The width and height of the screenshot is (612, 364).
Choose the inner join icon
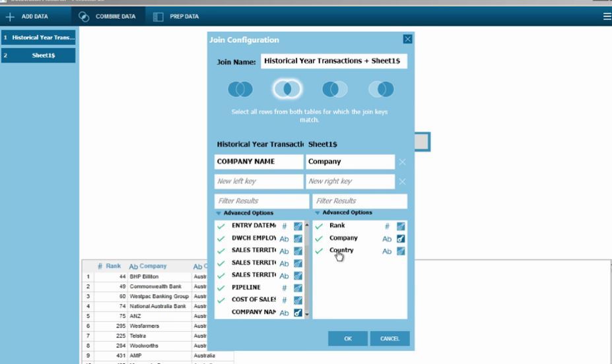[x=287, y=89]
